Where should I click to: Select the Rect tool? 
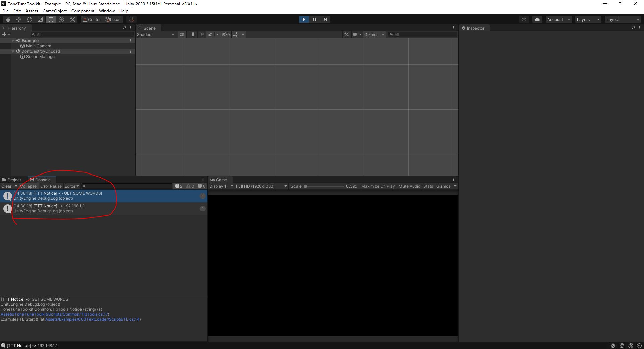click(51, 19)
